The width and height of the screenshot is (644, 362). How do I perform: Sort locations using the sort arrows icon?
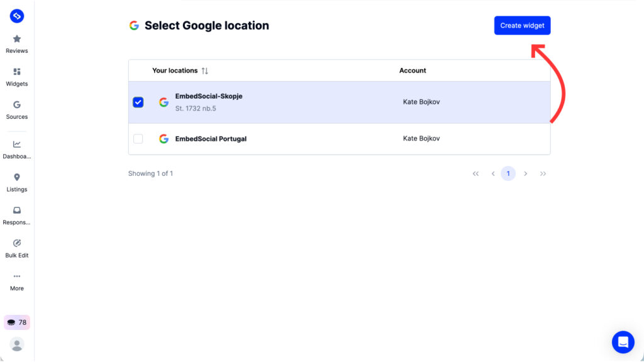click(204, 70)
